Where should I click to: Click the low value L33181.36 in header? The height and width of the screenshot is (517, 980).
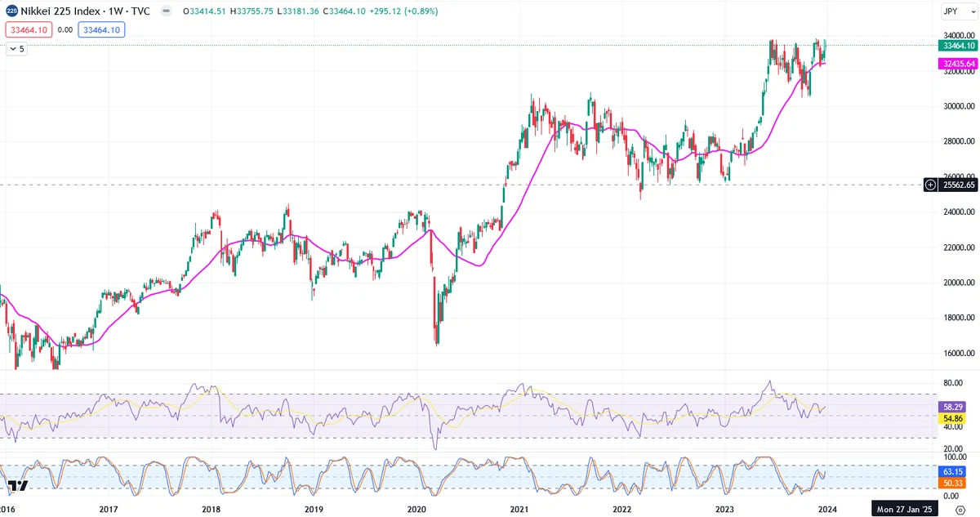click(299, 11)
